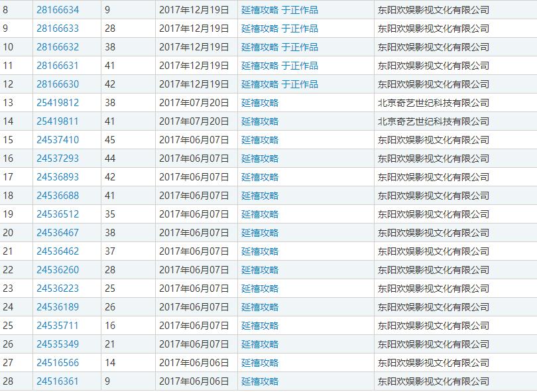This screenshot has height=392, width=537.
Task: Select applicant 东阳欢娱影视文化有限公司 in row 8
Action: pos(434,10)
